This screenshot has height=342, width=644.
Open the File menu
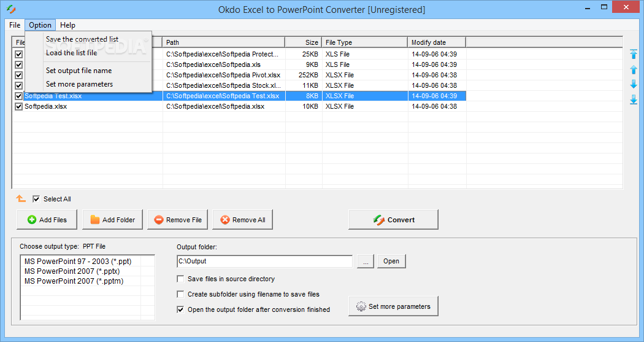(x=15, y=25)
